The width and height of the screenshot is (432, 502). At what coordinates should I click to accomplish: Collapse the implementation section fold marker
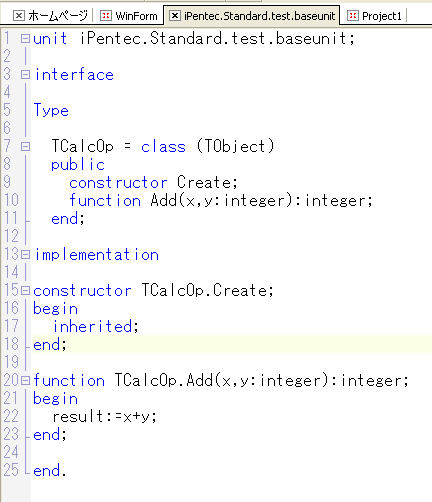(25, 255)
